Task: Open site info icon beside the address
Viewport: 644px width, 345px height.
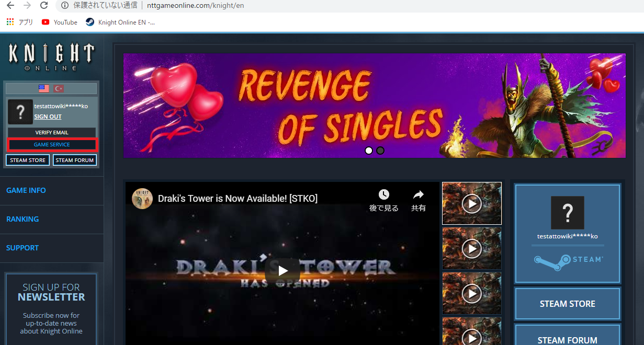Action: pyautogui.click(x=64, y=6)
